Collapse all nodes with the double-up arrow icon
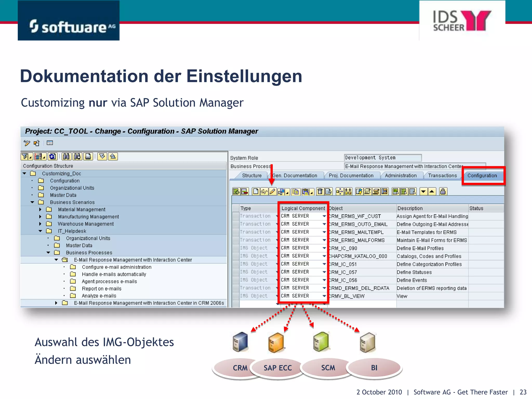 click(113, 156)
